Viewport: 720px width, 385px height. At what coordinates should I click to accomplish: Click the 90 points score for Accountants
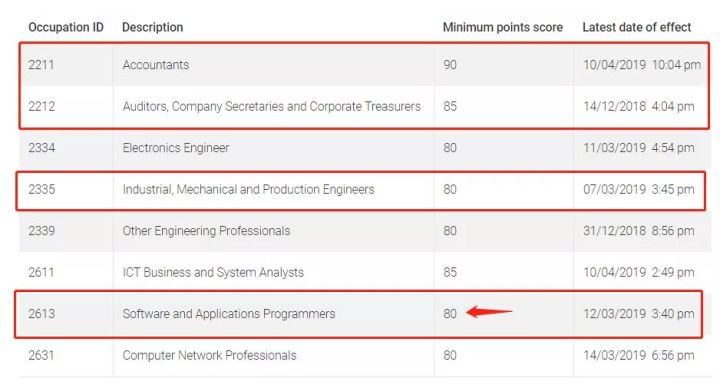450,65
